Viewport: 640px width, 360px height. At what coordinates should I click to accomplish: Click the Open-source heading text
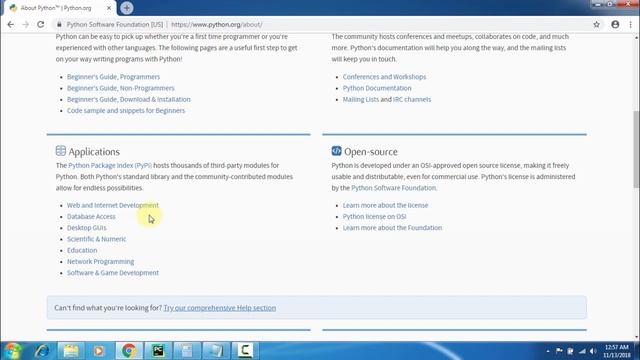coord(371,151)
